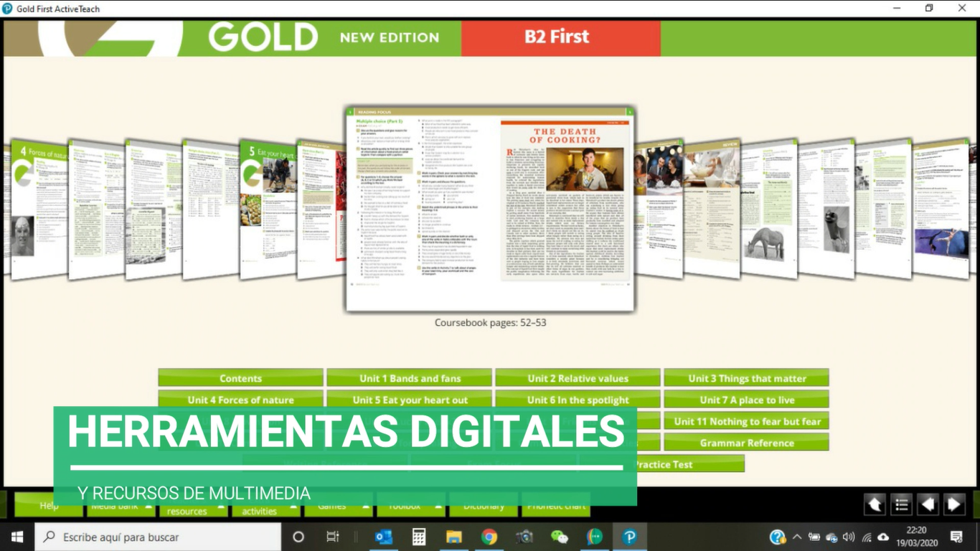Open Unit 3 Things that matter
The image size is (980, 551).
pos(747,378)
